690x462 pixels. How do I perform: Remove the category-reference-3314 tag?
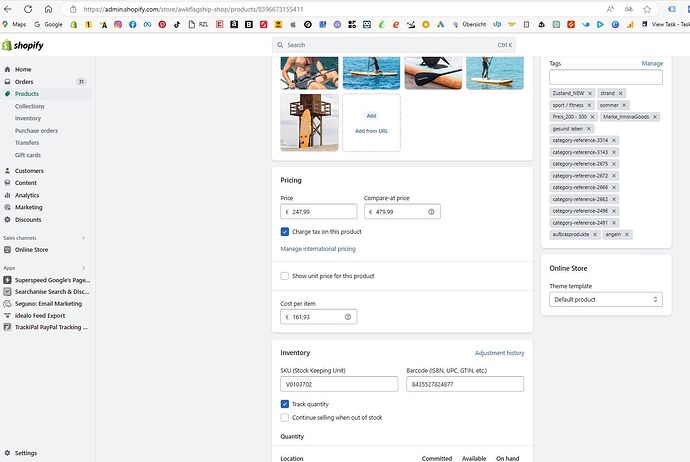614,140
